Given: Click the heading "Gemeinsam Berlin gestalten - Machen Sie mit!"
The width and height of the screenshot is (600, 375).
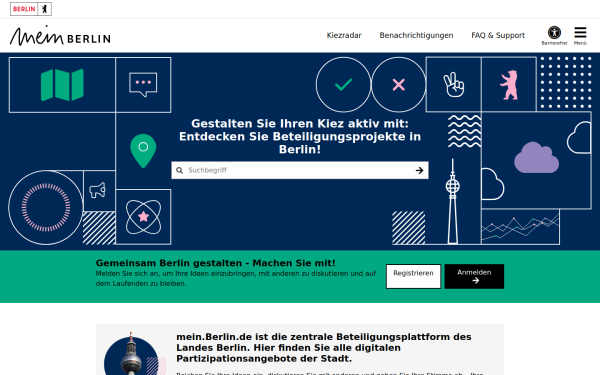Looking at the screenshot, I should pos(215,263).
